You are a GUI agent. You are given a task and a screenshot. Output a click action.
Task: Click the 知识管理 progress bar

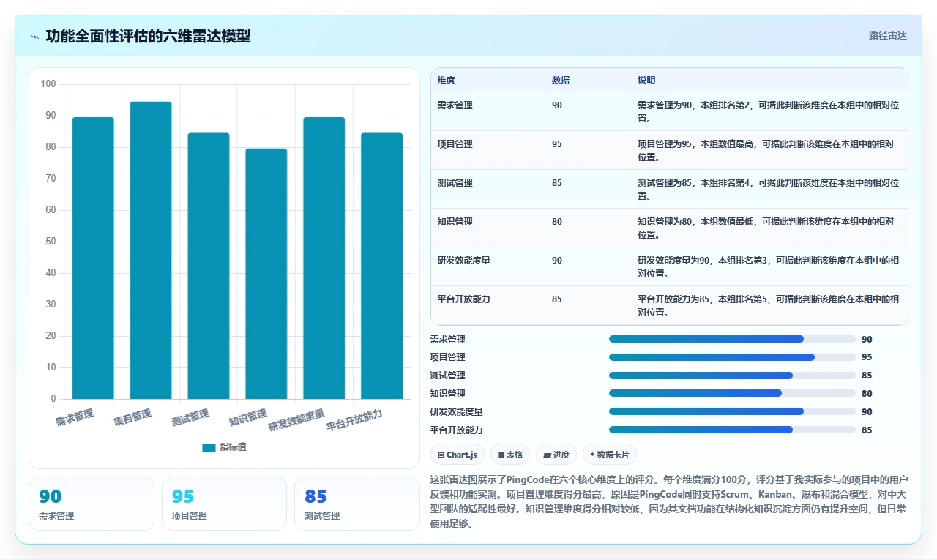(x=732, y=393)
